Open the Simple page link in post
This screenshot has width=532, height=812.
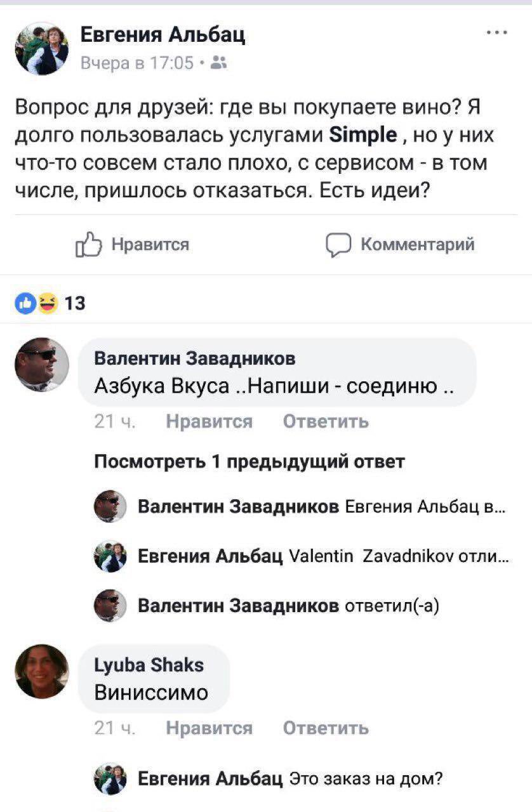click(x=364, y=136)
